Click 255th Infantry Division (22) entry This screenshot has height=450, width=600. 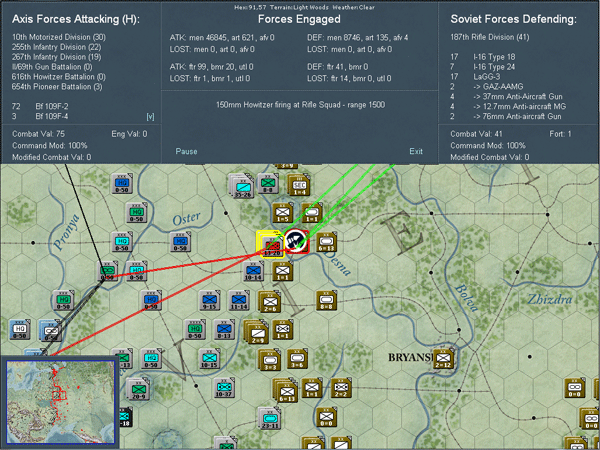click(x=56, y=47)
